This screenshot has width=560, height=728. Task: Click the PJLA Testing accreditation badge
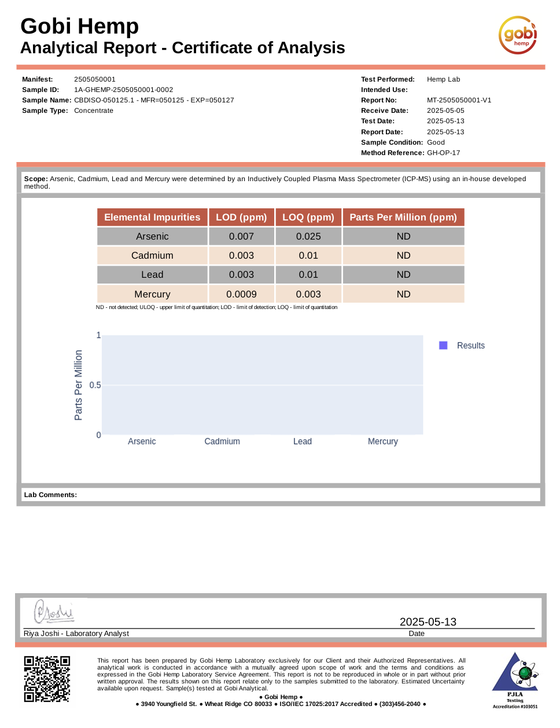pos(515,680)
